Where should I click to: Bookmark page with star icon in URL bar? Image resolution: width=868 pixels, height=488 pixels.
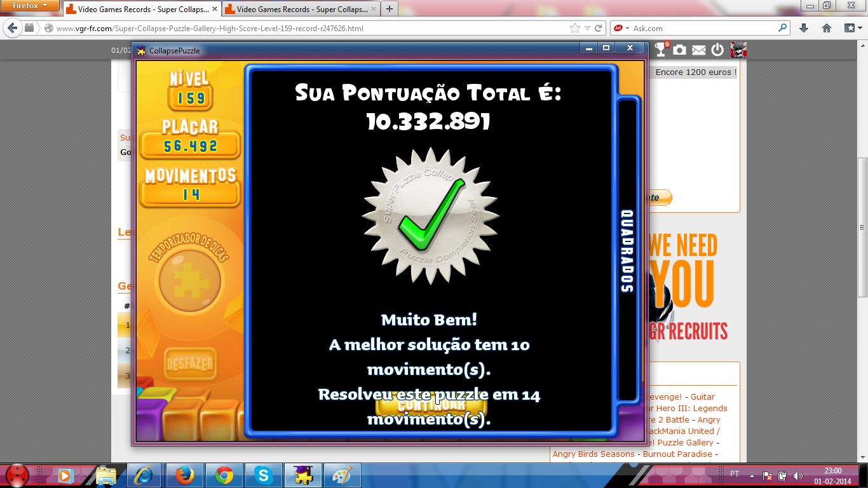coord(575,28)
